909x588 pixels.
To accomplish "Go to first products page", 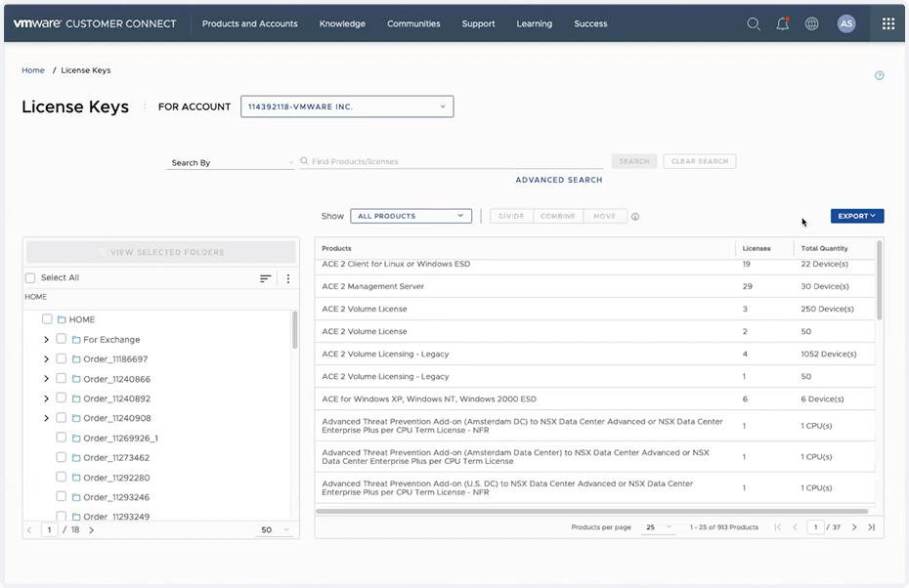I will point(777,527).
